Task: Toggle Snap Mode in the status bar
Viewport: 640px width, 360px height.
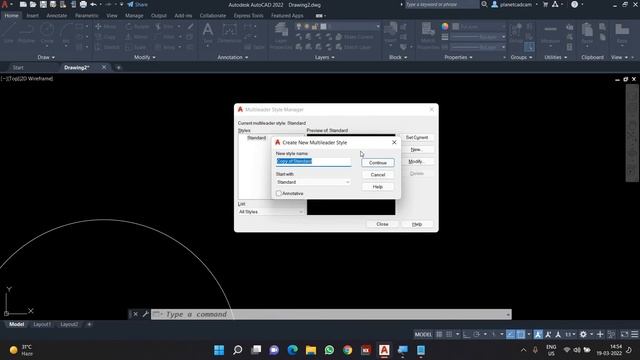Action: point(449,334)
